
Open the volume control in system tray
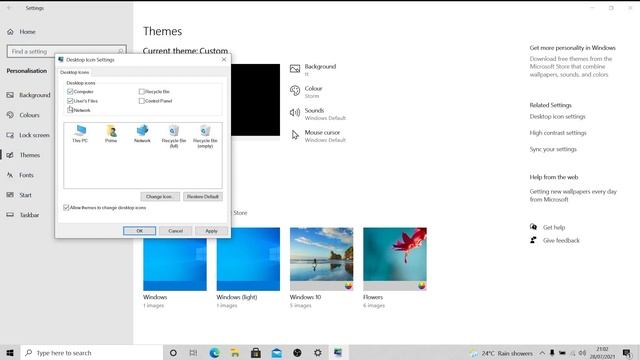[x=582, y=353]
